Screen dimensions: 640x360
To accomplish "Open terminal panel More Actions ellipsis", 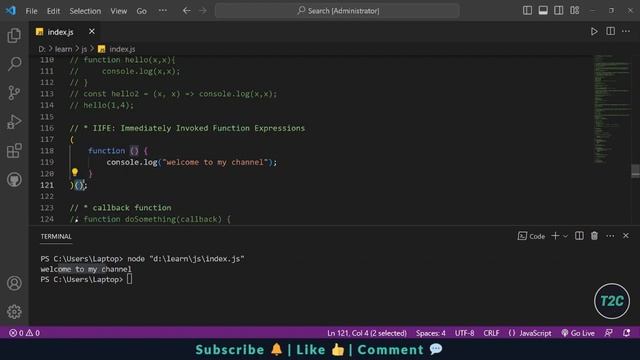I will (610, 236).
